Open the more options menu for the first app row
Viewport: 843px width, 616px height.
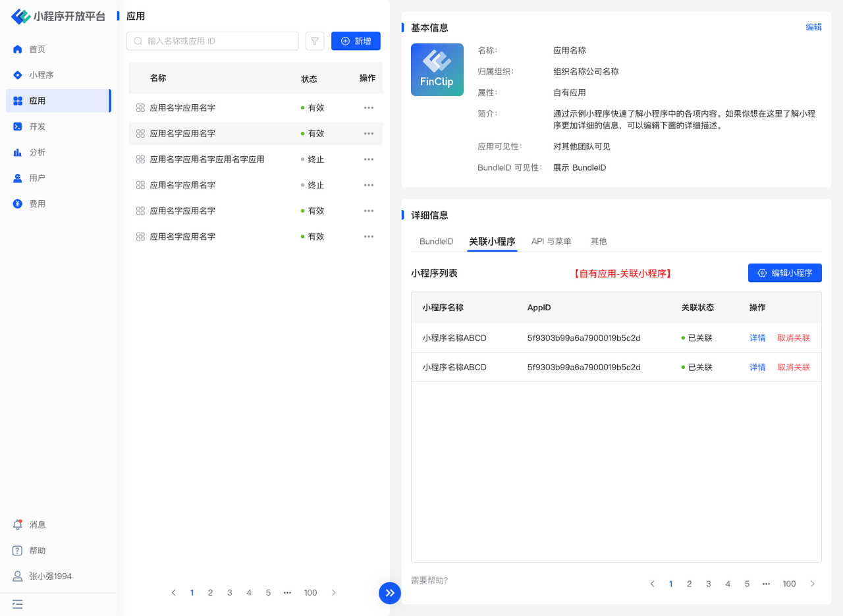[369, 107]
